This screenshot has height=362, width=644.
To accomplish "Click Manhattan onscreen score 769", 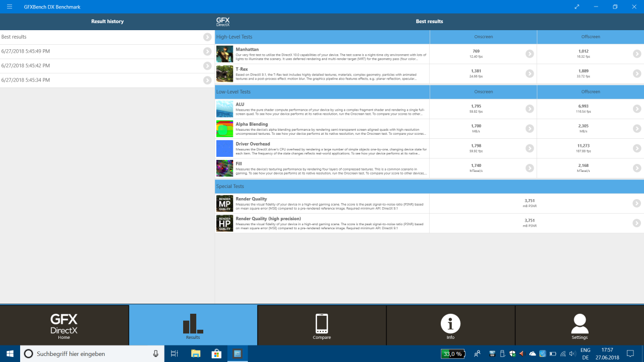I will pos(476,51).
